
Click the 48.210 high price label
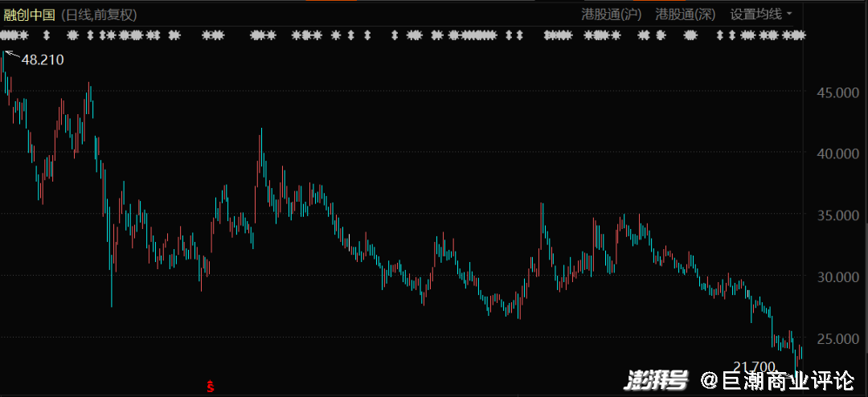coord(43,59)
